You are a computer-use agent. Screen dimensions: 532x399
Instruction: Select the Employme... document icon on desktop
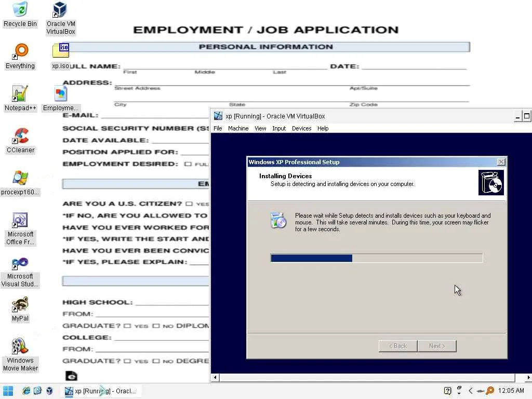coord(60,99)
